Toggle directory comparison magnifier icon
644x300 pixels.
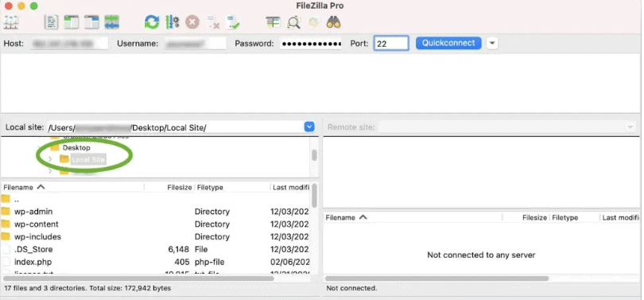click(293, 22)
